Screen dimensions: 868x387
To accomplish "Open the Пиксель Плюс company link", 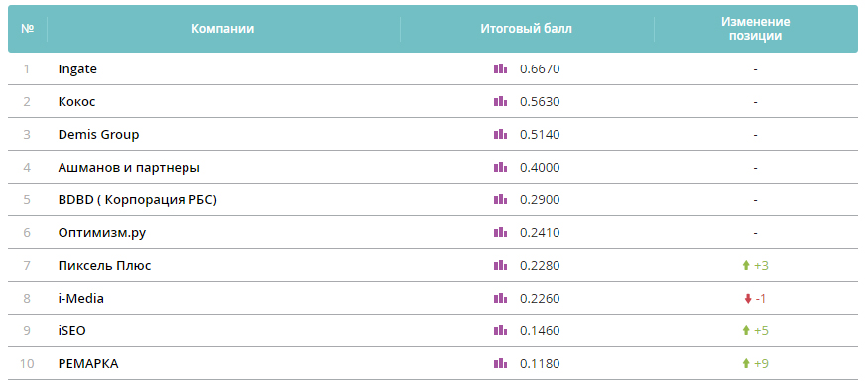I will click(104, 266).
